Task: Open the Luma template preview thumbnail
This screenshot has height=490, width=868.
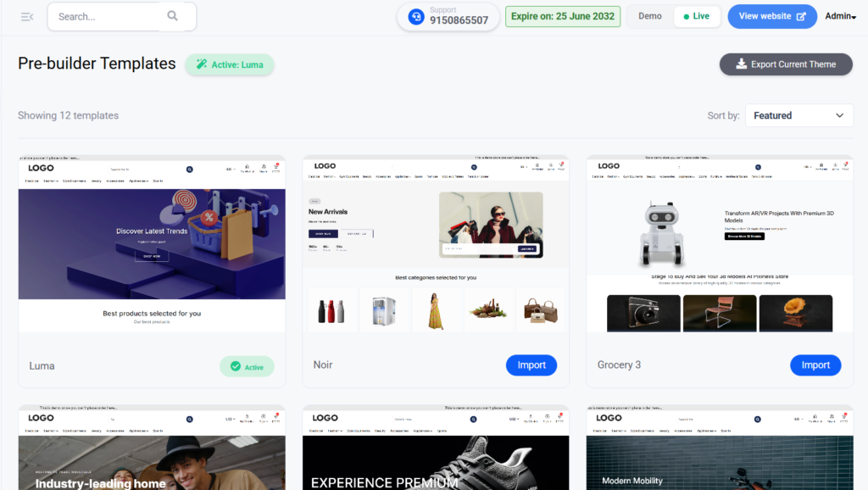Action: click(152, 243)
